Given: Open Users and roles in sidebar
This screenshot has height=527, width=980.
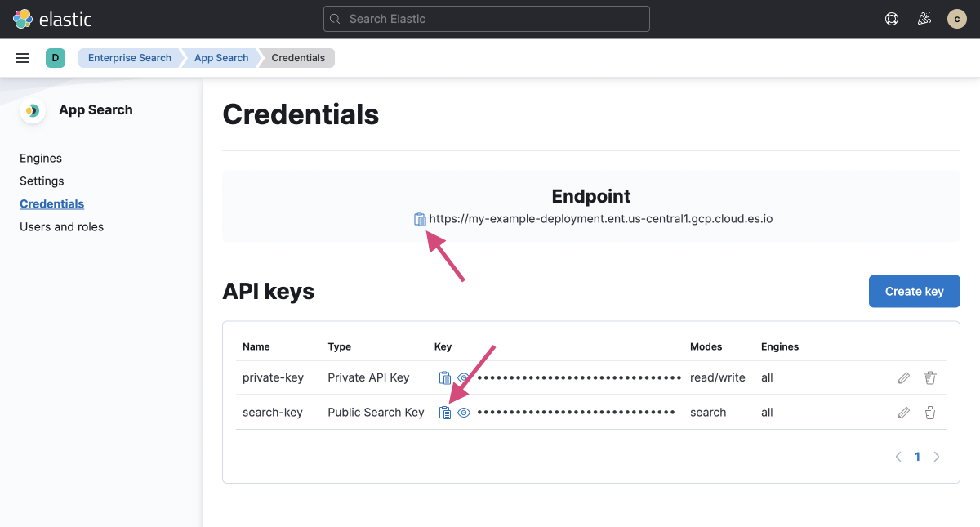Looking at the screenshot, I should click(61, 227).
